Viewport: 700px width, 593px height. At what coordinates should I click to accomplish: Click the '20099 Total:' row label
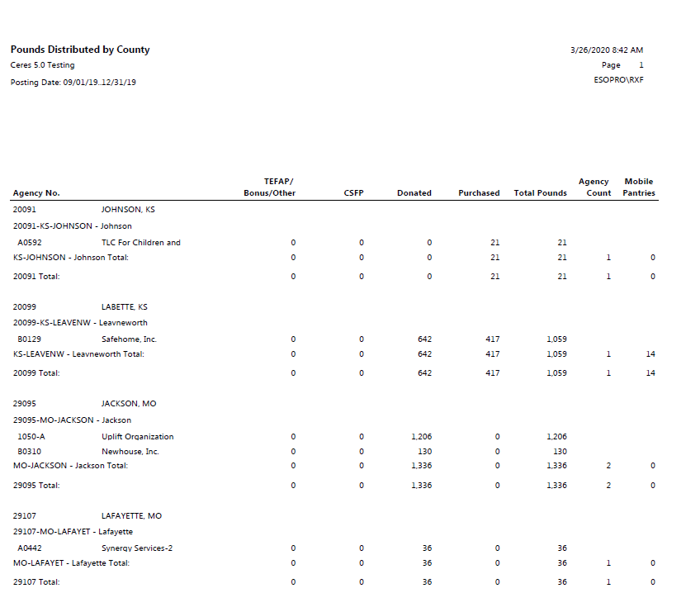[36, 373]
